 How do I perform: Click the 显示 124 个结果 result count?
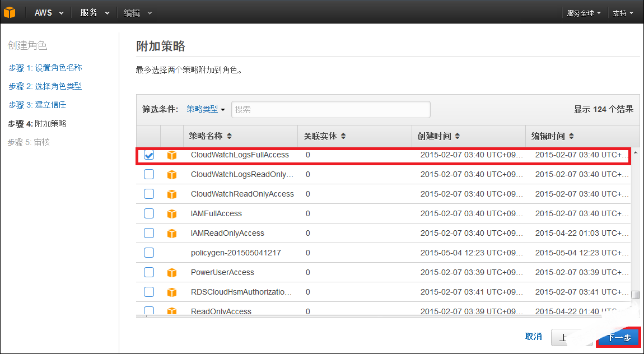tap(604, 109)
